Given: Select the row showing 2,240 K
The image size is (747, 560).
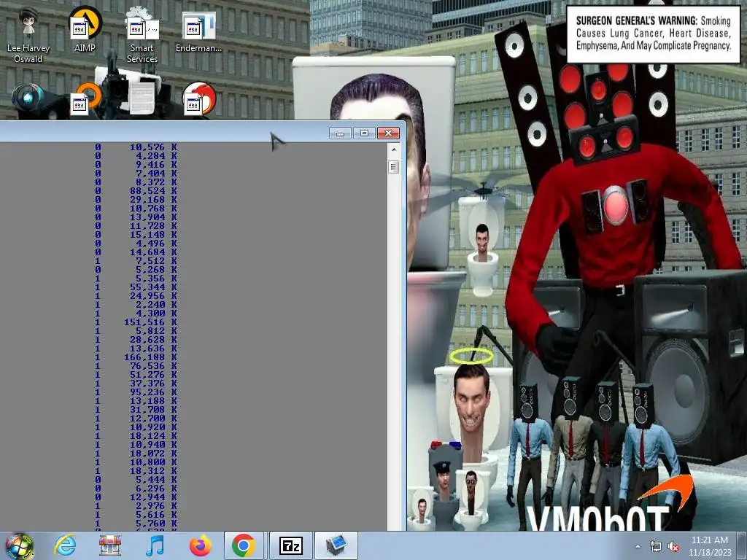Looking at the screenshot, I should click(136, 305).
